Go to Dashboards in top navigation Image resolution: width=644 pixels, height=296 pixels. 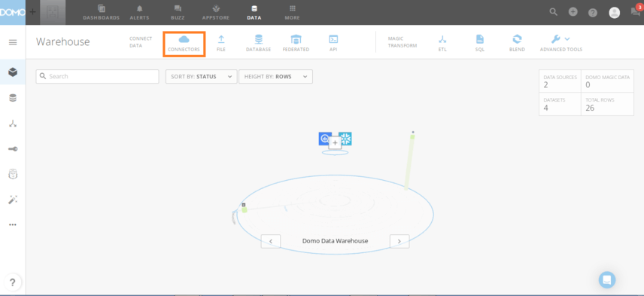click(x=101, y=12)
